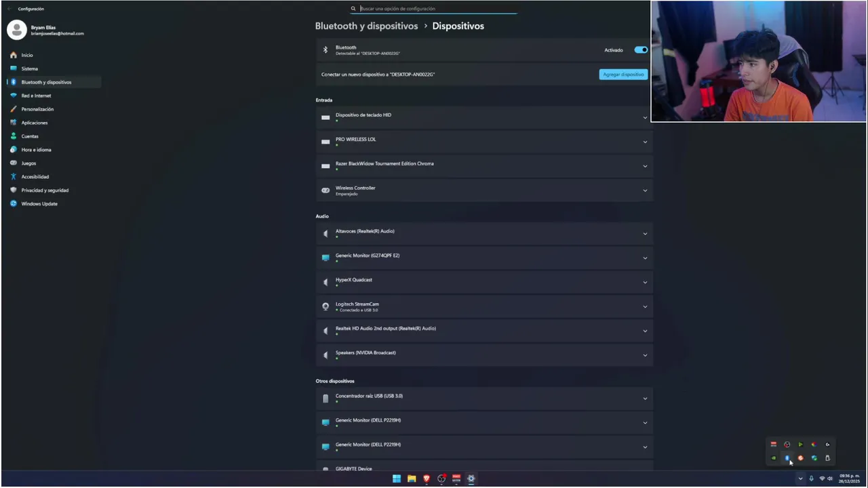Select the Accesibilidad icon in sidebar
868x488 pixels.
tap(13, 177)
